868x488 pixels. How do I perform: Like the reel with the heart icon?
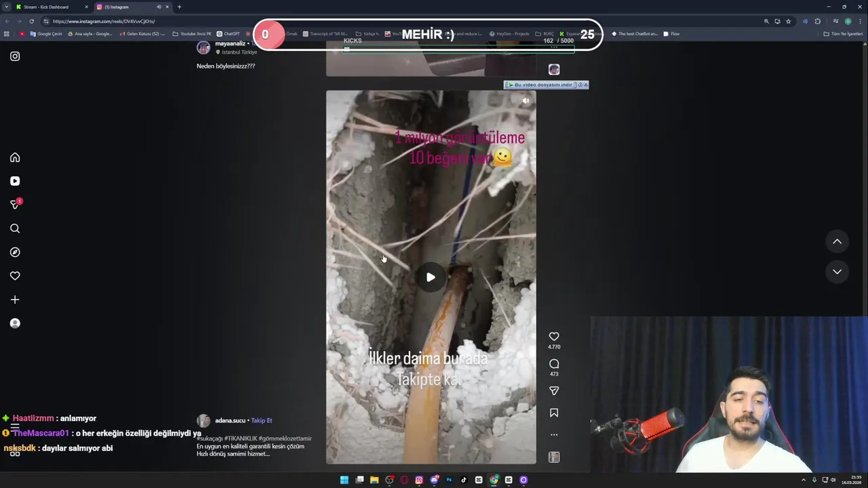554,337
